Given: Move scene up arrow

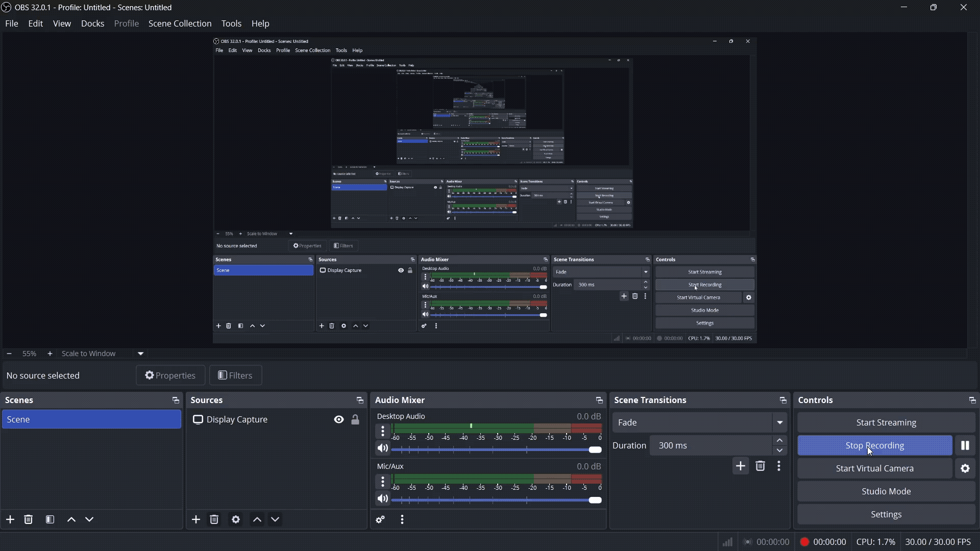Looking at the screenshot, I should [x=71, y=520].
